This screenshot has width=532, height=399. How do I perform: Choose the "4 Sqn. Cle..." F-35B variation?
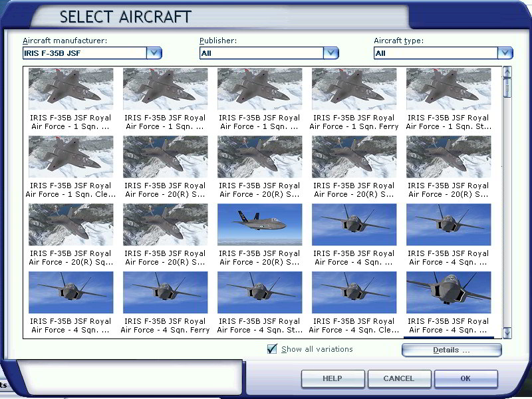point(354,292)
